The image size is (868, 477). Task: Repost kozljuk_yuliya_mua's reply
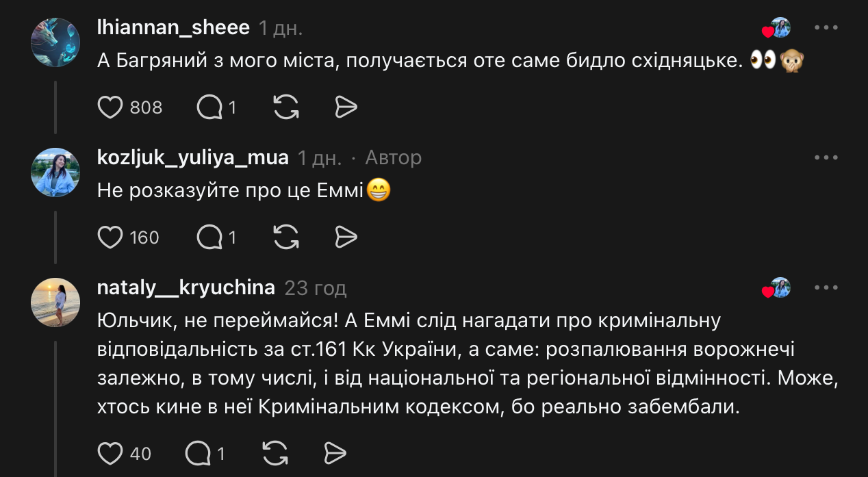point(285,237)
